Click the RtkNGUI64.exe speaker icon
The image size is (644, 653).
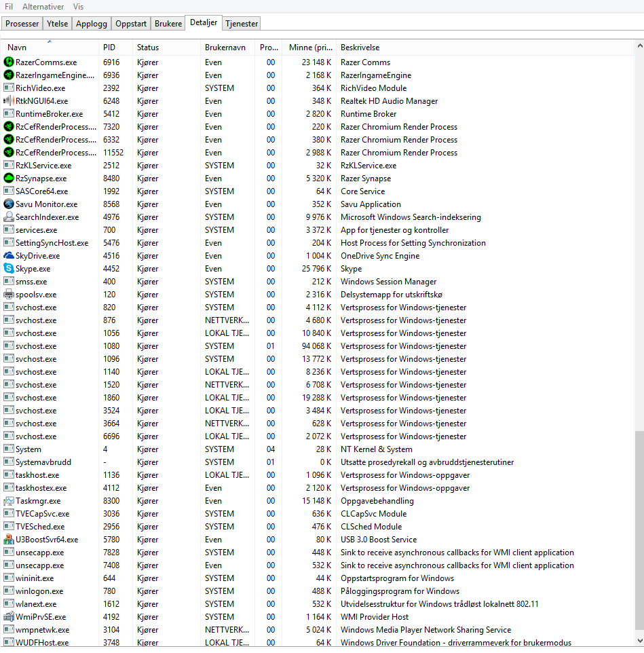(9, 101)
